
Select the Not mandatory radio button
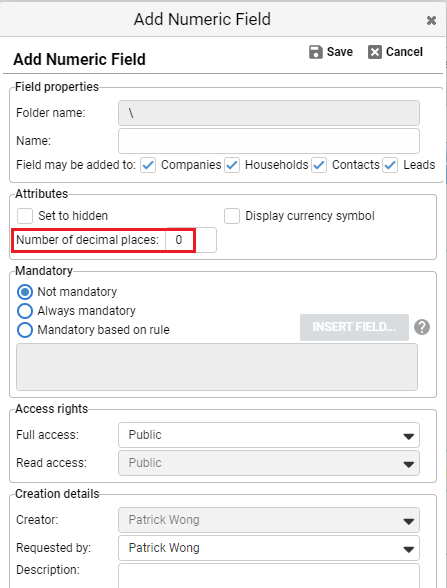[25, 292]
